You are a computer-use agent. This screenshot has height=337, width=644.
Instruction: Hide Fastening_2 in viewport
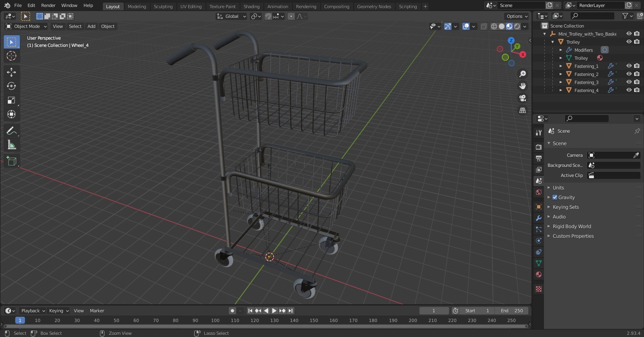tap(629, 74)
